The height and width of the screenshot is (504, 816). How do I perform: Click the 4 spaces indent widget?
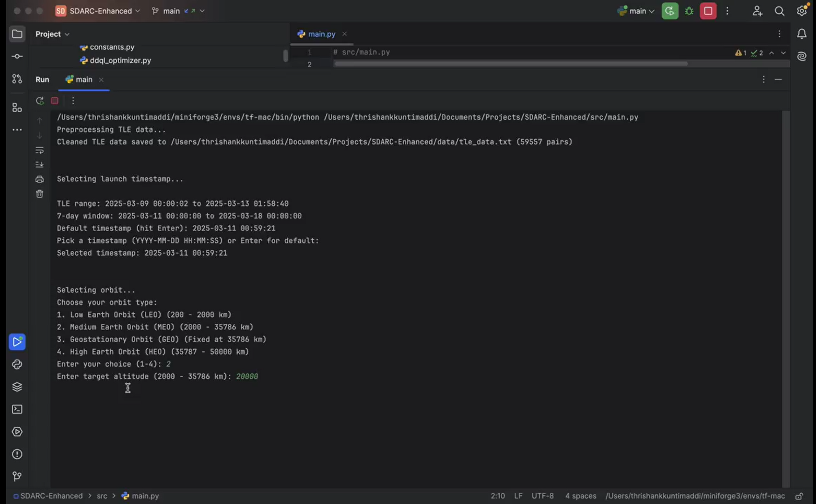581,496
